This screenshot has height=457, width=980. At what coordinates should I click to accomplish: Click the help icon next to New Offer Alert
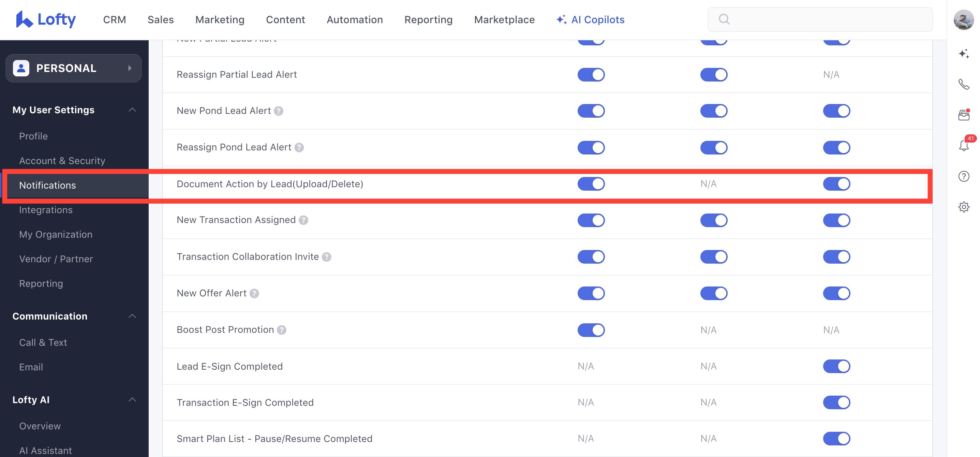click(x=254, y=293)
